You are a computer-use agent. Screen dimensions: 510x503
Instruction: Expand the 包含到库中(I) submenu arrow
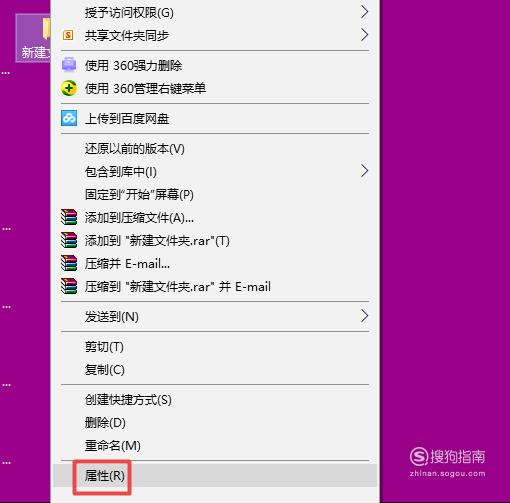[x=365, y=171]
